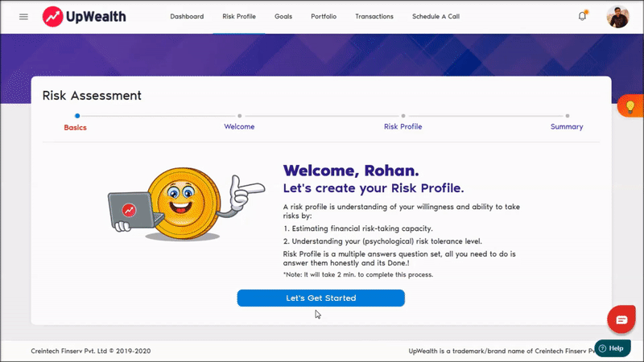Switch to the Portfolio tab

coord(324,16)
